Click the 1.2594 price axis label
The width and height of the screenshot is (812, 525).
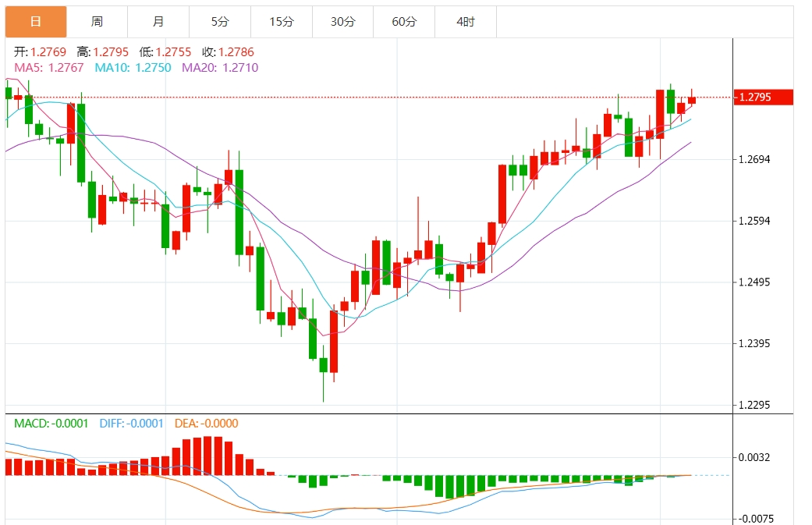pyautogui.click(x=754, y=221)
